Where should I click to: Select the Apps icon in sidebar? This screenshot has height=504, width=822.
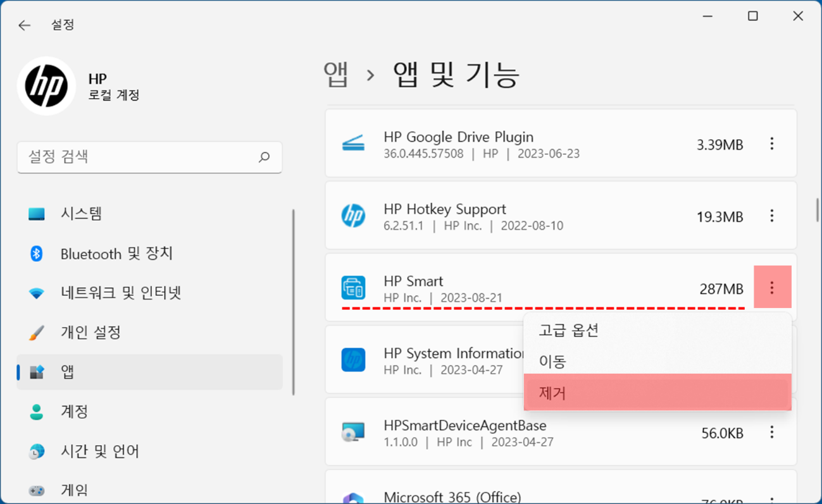(37, 372)
